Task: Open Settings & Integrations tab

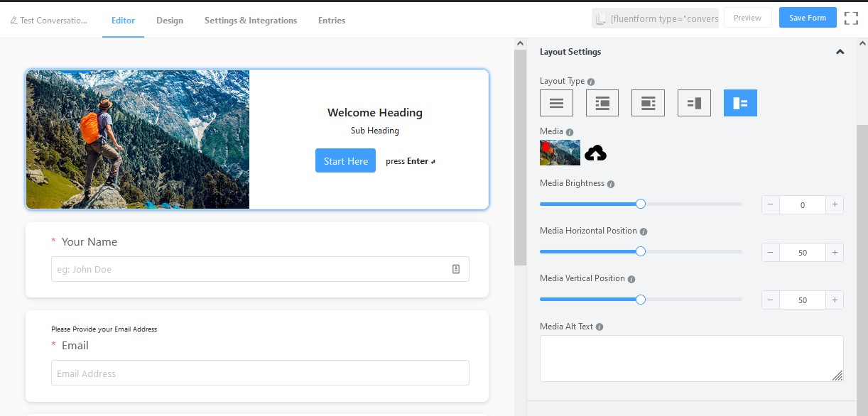Action: coord(251,21)
